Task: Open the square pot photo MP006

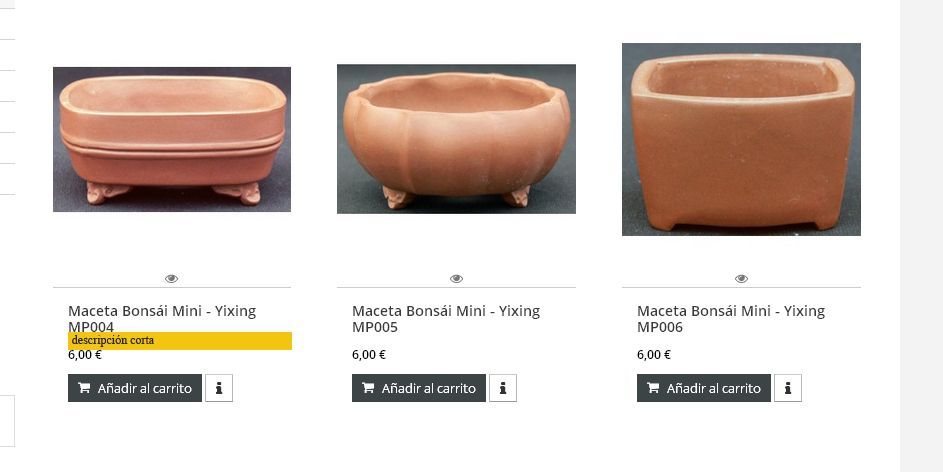Action: pos(742,139)
